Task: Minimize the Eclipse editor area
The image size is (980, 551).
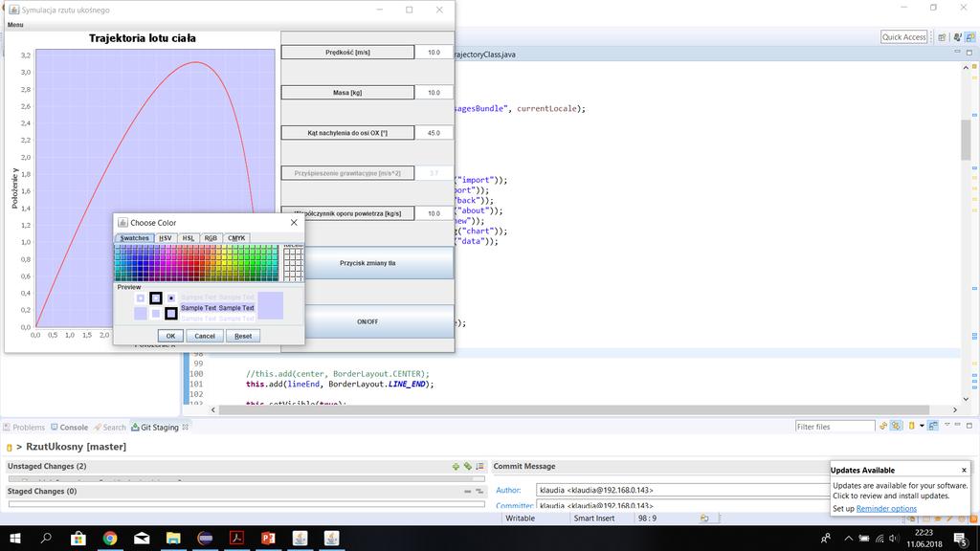Action: tap(957, 52)
